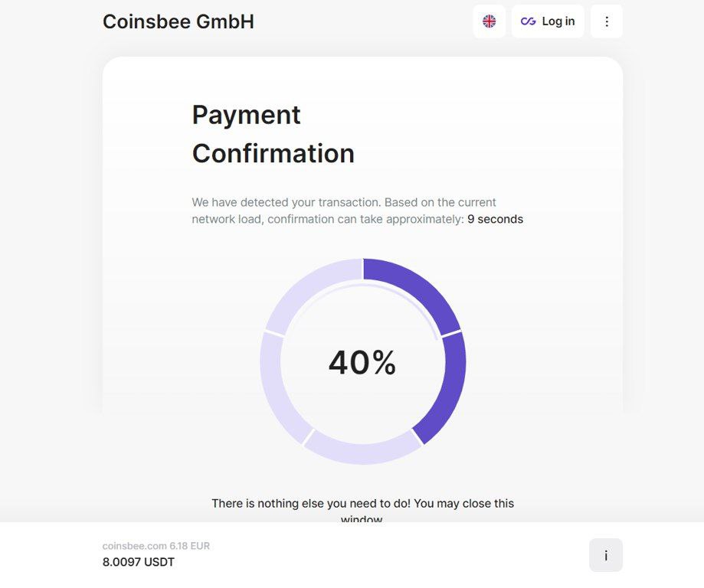Open the UK flag language selector
Viewport: 704px width, 588px height.
[x=489, y=21]
